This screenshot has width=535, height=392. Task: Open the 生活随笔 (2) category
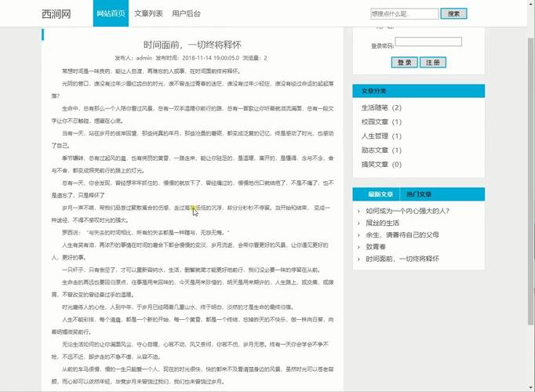(381, 107)
